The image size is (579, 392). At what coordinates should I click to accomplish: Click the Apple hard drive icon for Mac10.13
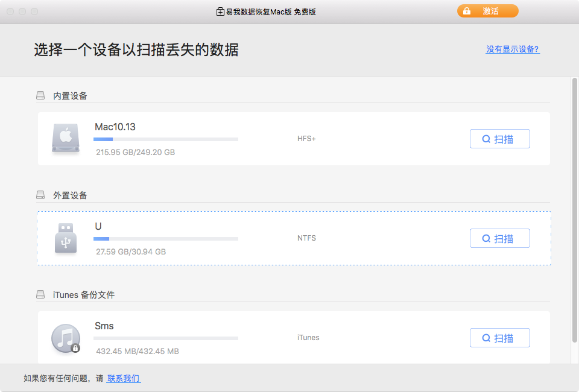click(x=66, y=138)
